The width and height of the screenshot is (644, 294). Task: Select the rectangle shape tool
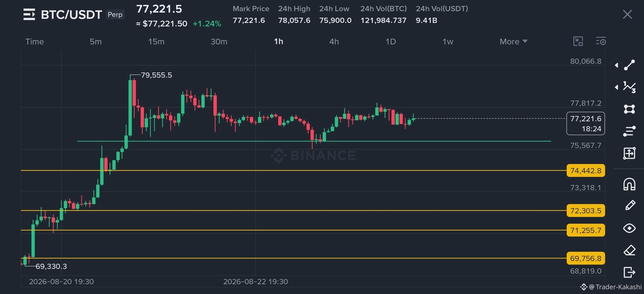pos(629,109)
